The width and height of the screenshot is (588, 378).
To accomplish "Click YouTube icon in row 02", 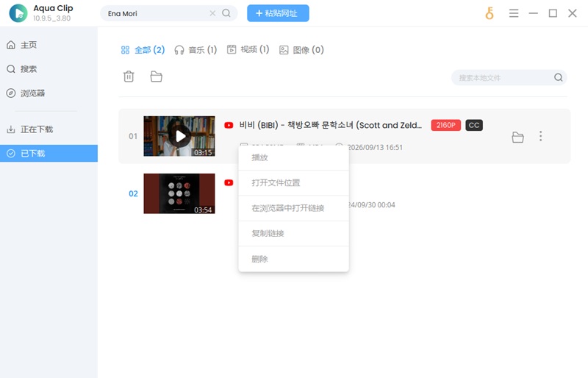I will (x=229, y=182).
